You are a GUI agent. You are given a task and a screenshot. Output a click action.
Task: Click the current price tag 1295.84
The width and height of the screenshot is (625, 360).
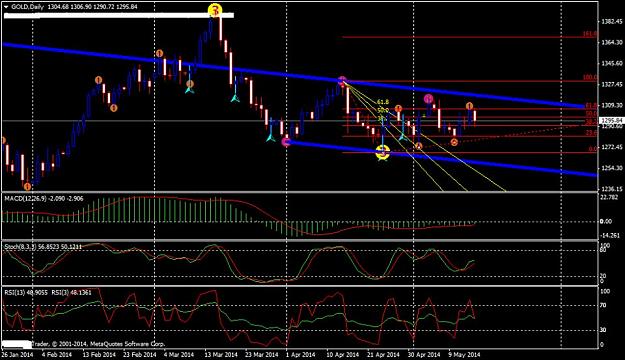(x=611, y=120)
